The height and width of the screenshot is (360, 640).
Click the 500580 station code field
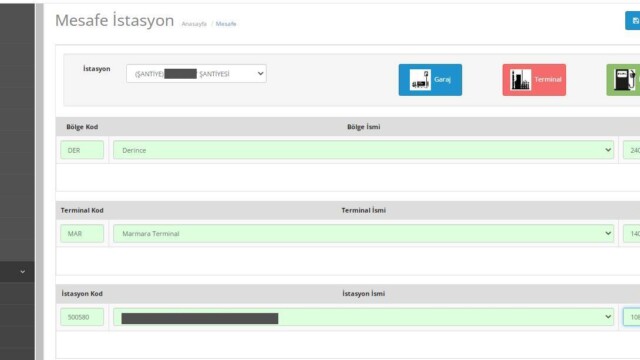pyautogui.click(x=82, y=317)
